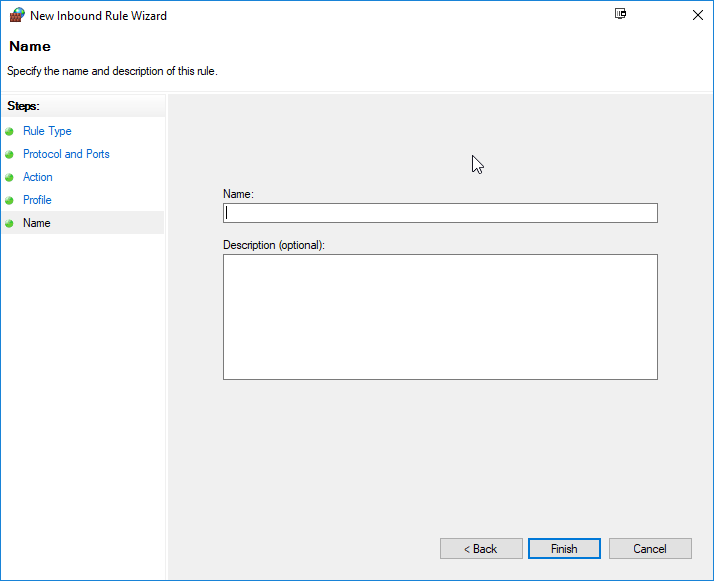Viewport: 714px width, 581px height.
Task: Go back with the < Back button
Action: pos(481,549)
